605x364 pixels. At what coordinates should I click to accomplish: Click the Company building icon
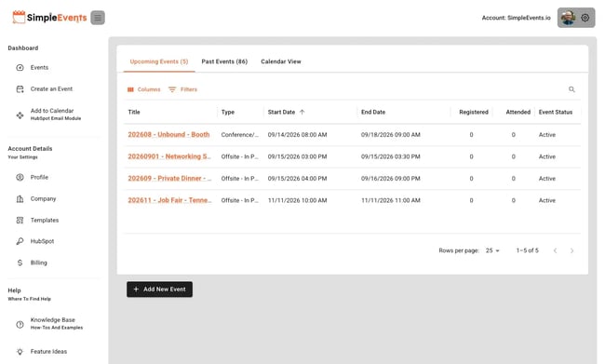[x=20, y=199]
